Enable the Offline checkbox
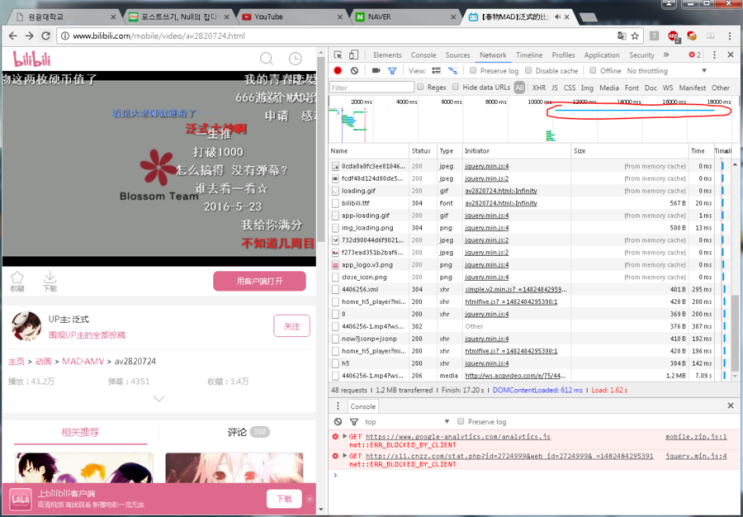This screenshot has height=517, width=743. 593,71
